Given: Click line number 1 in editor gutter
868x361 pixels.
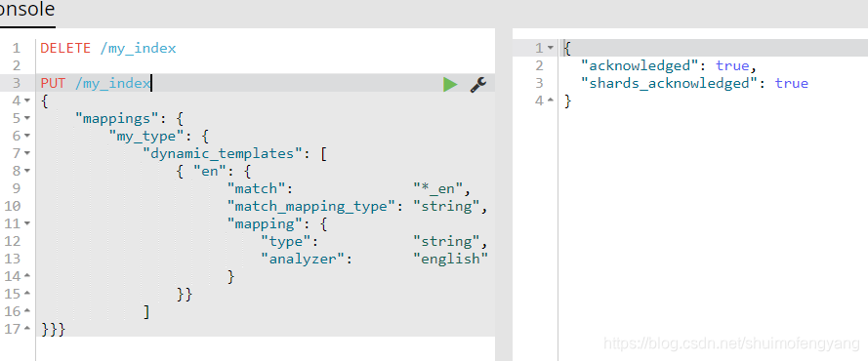Looking at the screenshot, I should pyautogui.click(x=16, y=48).
